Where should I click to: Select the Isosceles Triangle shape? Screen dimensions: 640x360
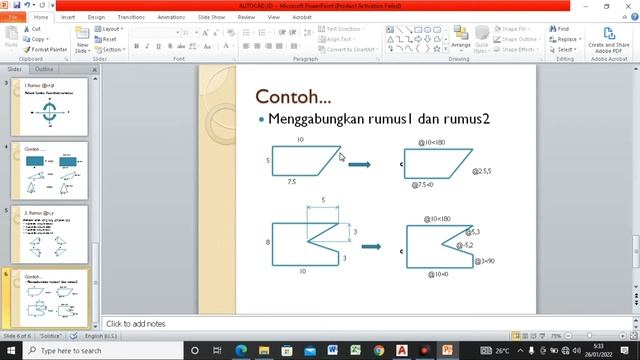pos(390,39)
